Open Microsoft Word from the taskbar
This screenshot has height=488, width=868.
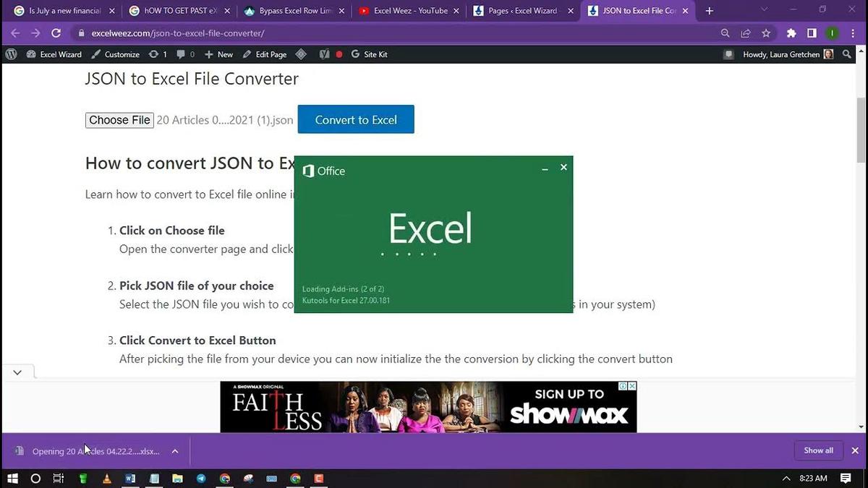130,478
